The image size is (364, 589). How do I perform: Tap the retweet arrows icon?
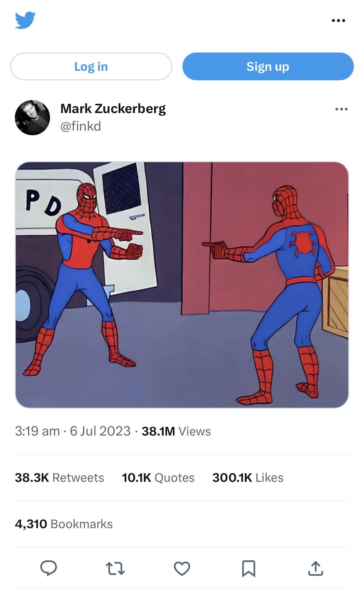point(115,568)
